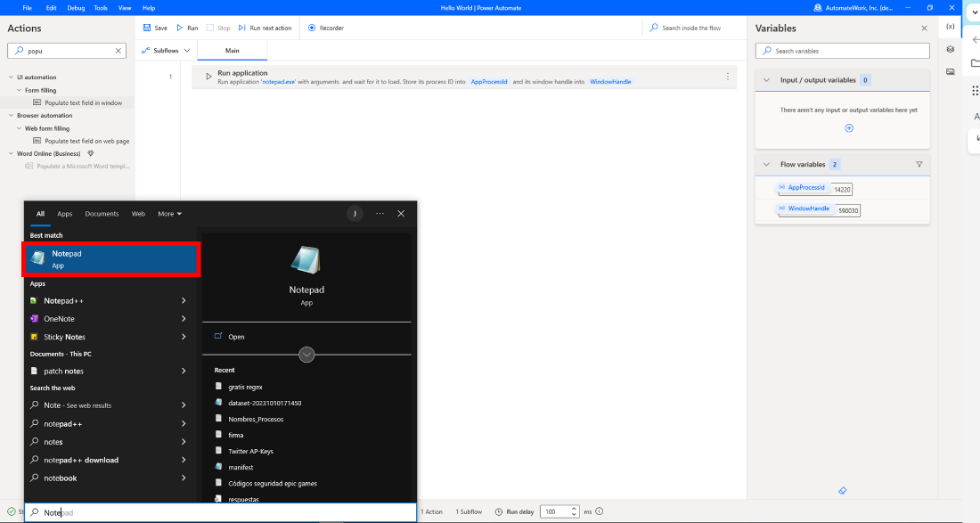Add an input/output variable with plus icon

[x=849, y=128]
